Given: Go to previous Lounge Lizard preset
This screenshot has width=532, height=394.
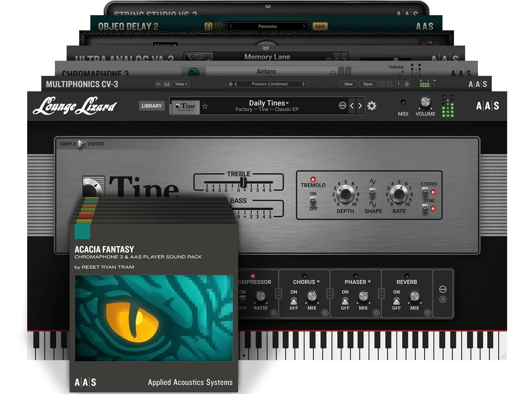Looking at the screenshot, I should coord(352,106).
